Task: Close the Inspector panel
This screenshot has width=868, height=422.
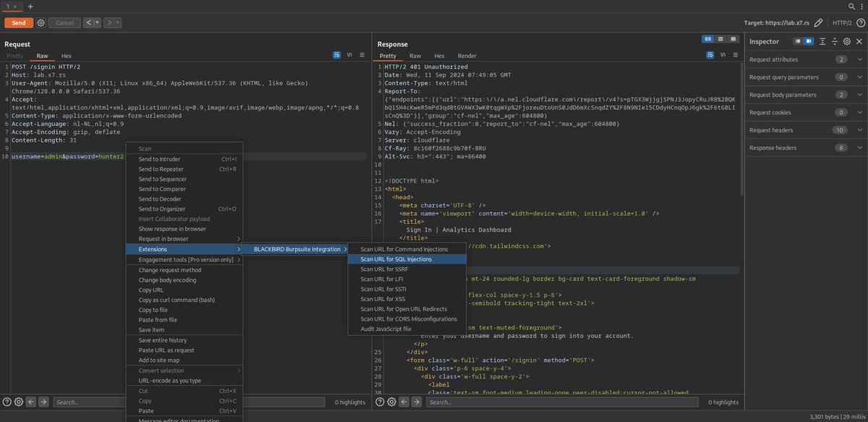Action: pyautogui.click(x=859, y=41)
